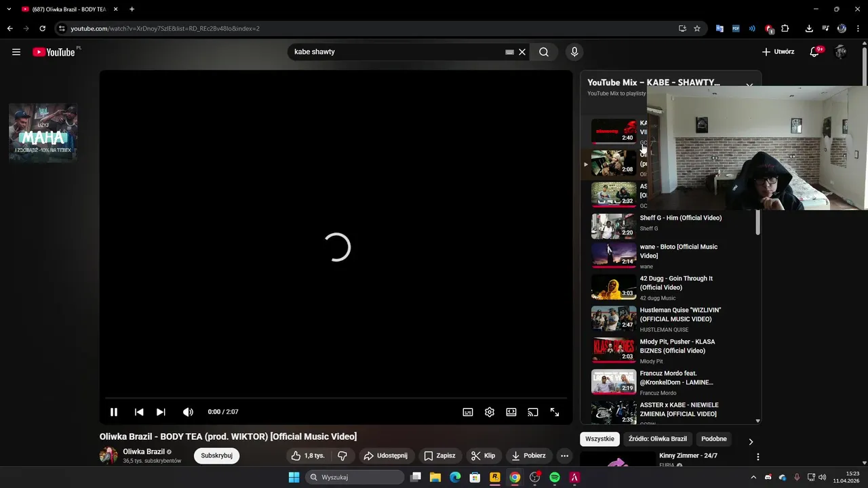This screenshot has height=488, width=868.
Task: Open the MAHA ad banner on the left
Action: [43, 132]
